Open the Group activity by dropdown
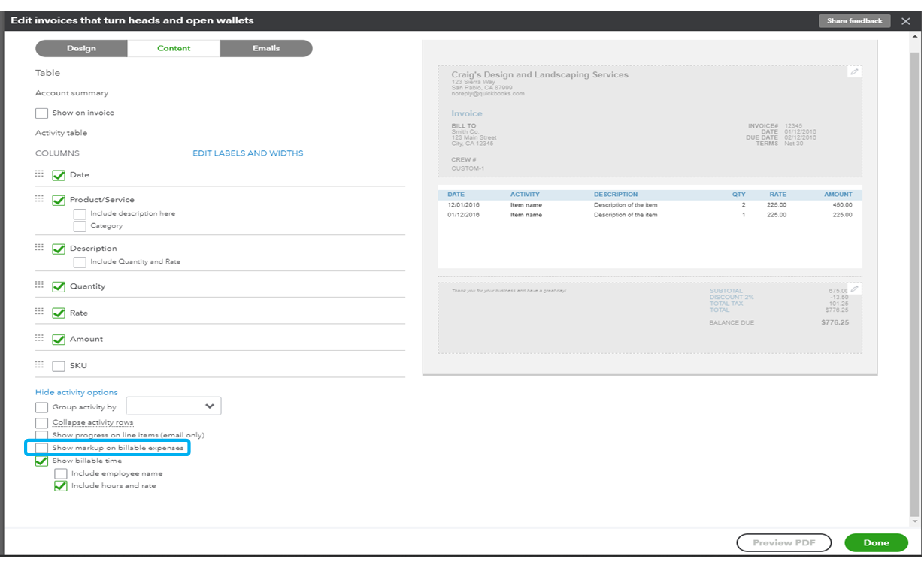The image size is (924, 562). click(x=174, y=406)
